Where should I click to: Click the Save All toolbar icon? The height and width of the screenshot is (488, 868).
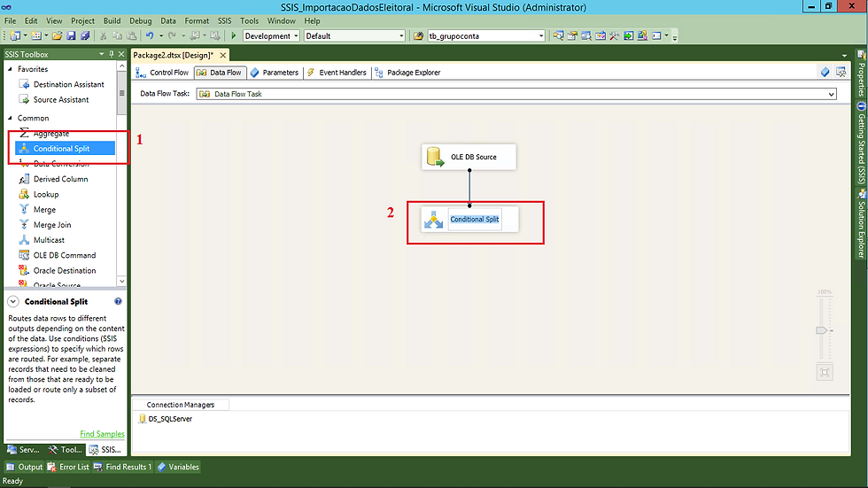(x=85, y=36)
